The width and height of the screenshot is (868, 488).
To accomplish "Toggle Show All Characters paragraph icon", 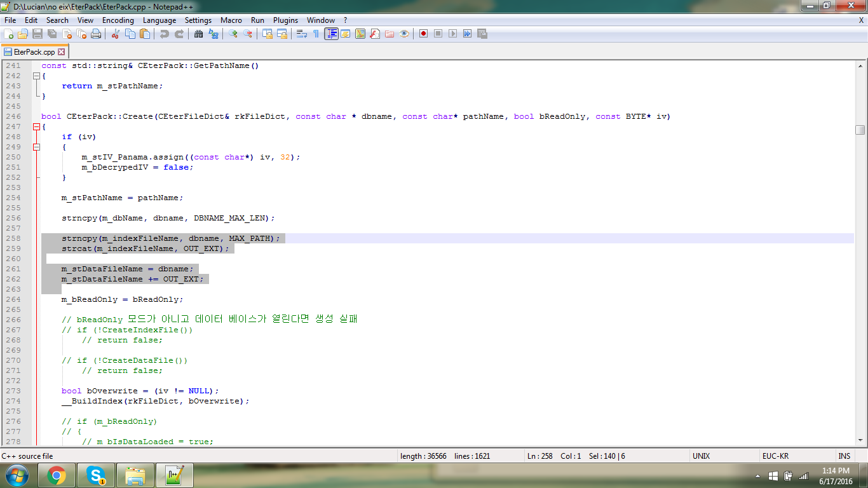I will [316, 34].
